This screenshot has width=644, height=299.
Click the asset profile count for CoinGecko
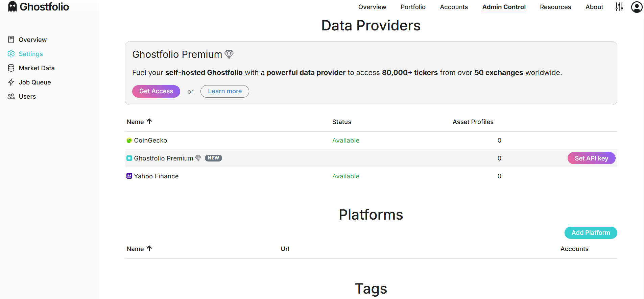click(x=499, y=141)
